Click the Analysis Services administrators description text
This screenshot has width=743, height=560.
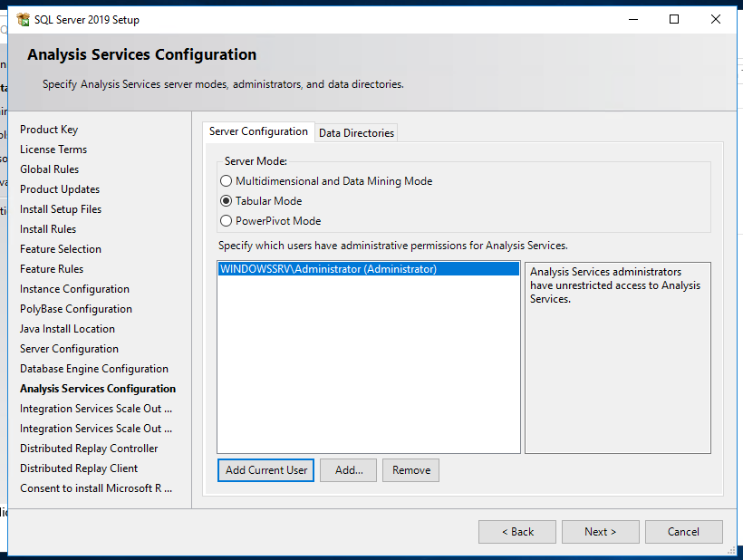point(614,285)
